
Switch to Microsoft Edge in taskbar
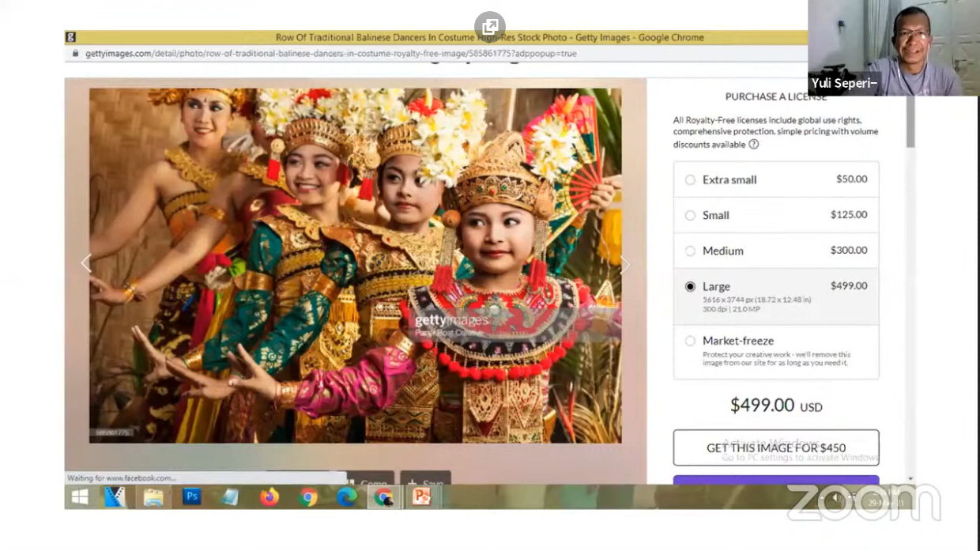pyautogui.click(x=346, y=496)
